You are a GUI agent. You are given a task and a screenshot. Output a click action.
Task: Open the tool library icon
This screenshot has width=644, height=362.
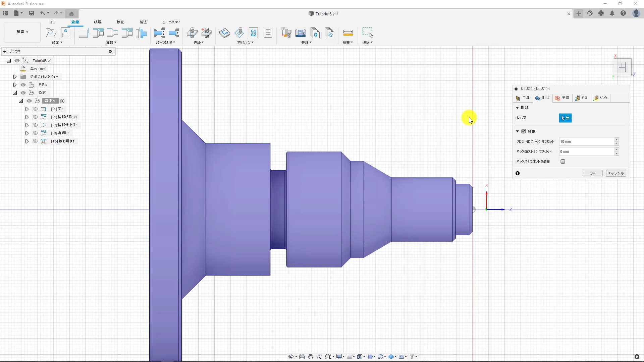click(286, 33)
